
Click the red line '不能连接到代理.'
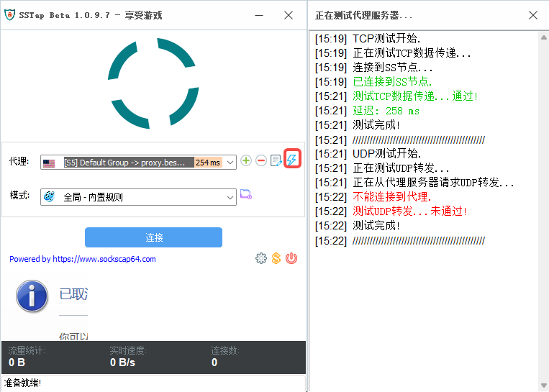tap(392, 196)
